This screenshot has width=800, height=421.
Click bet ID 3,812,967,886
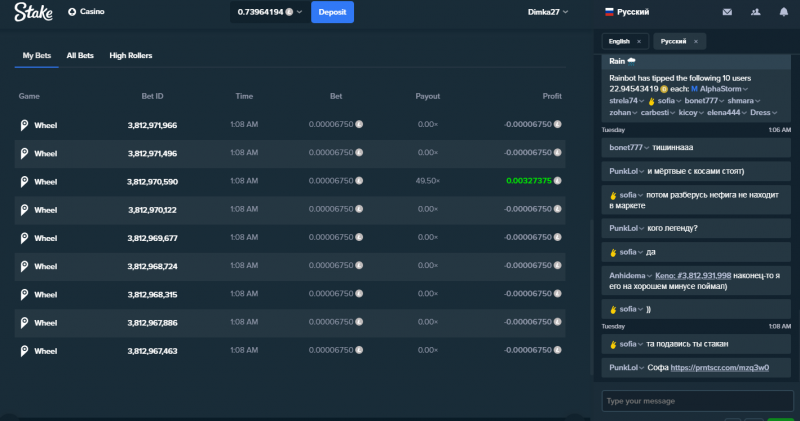coord(152,323)
